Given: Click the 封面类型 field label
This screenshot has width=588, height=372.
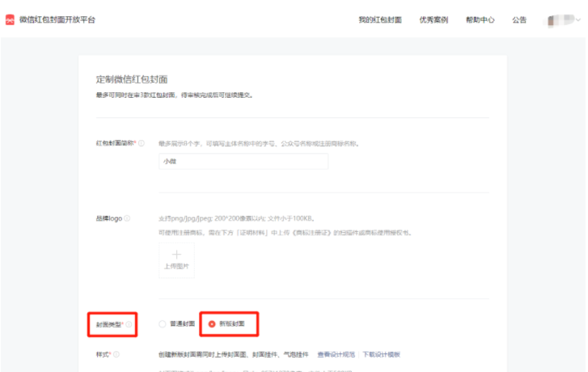Looking at the screenshot, I should click(109, 324).
